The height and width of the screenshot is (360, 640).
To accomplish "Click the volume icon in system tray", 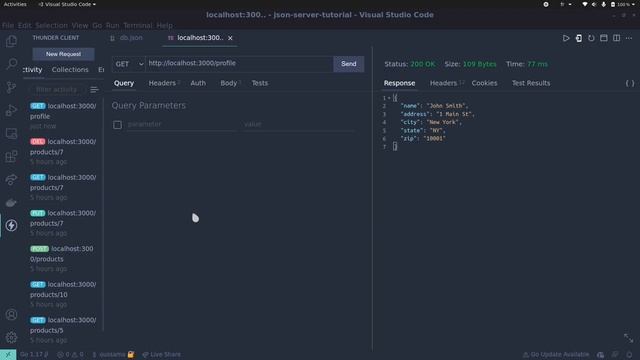I will point(594,4).
